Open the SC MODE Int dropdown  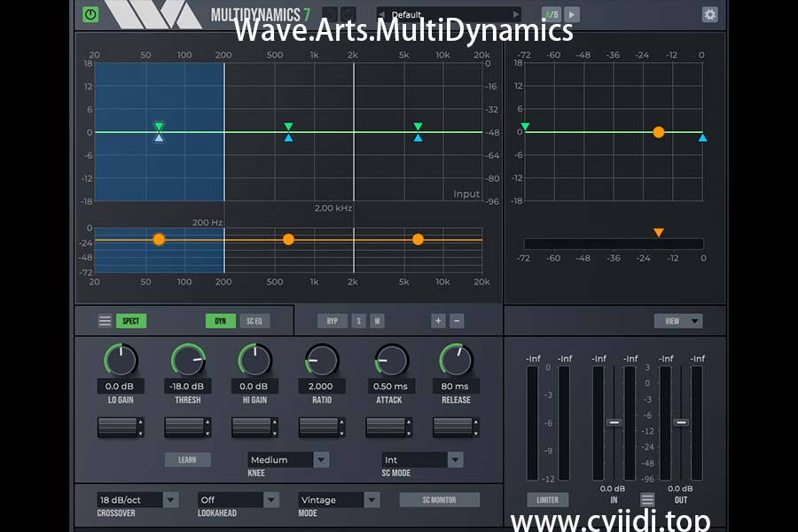pos(422,459)
